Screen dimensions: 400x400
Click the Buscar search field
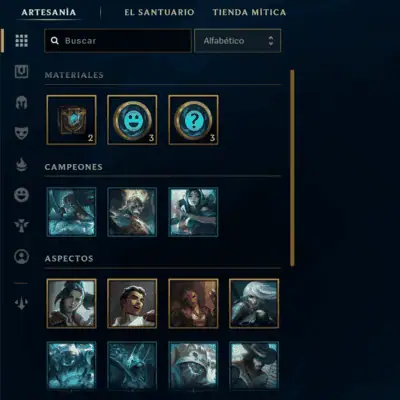[x=118, y=41]
